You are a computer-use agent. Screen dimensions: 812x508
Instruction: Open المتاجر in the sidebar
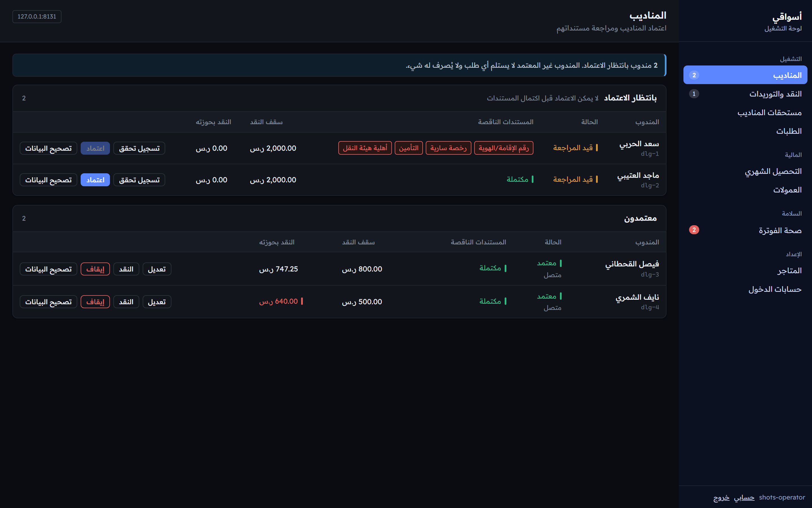pyautogui.click(x=745, y=270)
